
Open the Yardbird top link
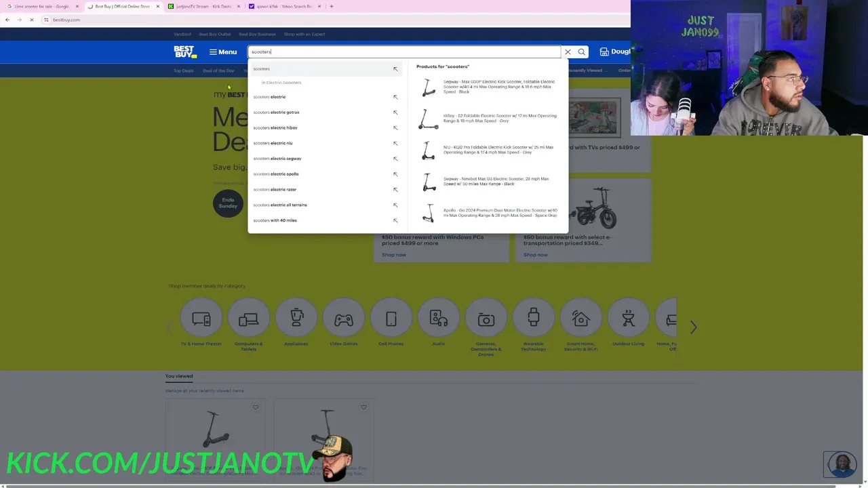182,34
